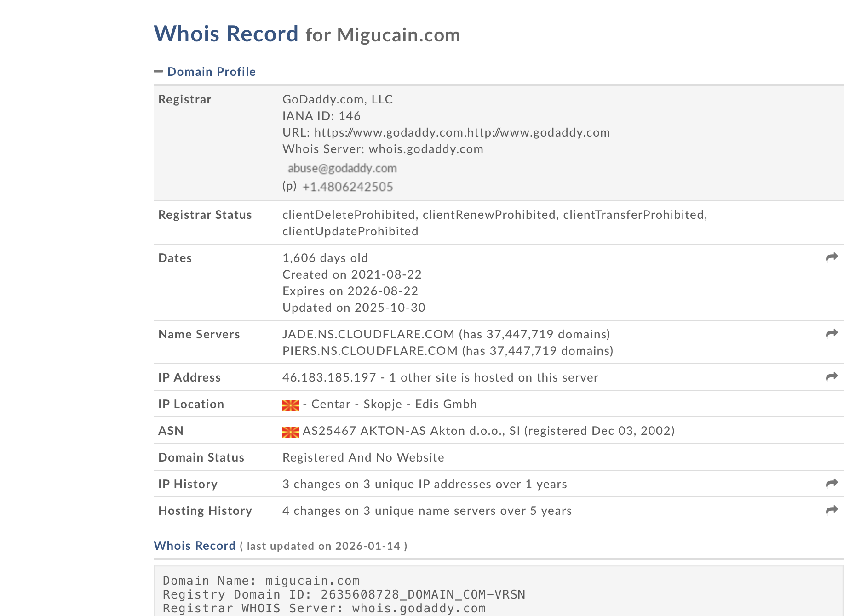Open IP History details arrow icon
861x616 pixels.
pos(832,484)
